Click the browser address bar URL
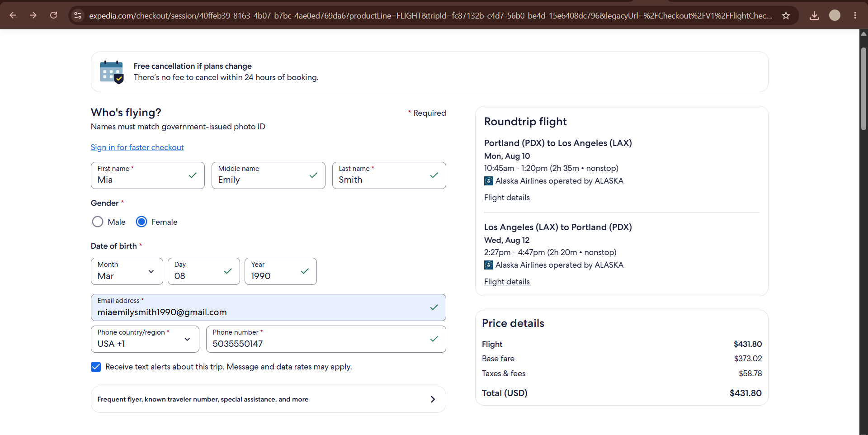 coord(430,15)
